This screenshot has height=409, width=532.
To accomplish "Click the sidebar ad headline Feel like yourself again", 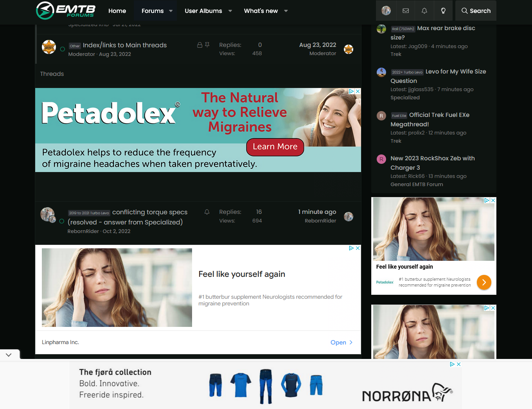I will (404, 267).
